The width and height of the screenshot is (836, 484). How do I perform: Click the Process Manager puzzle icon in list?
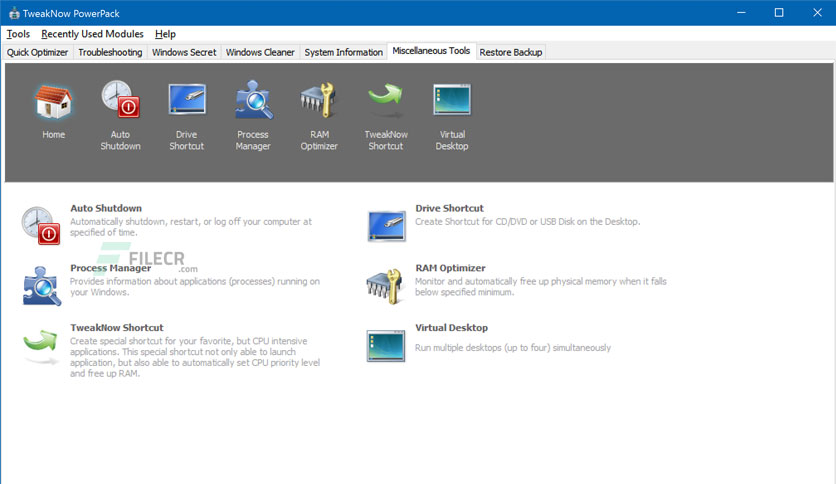[42, 286]
